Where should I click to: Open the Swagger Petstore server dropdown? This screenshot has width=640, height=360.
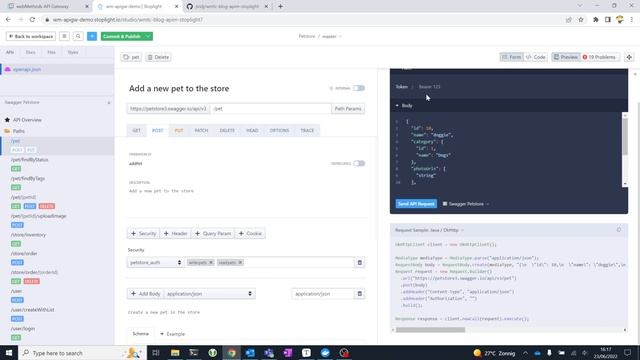pos(466,204)
